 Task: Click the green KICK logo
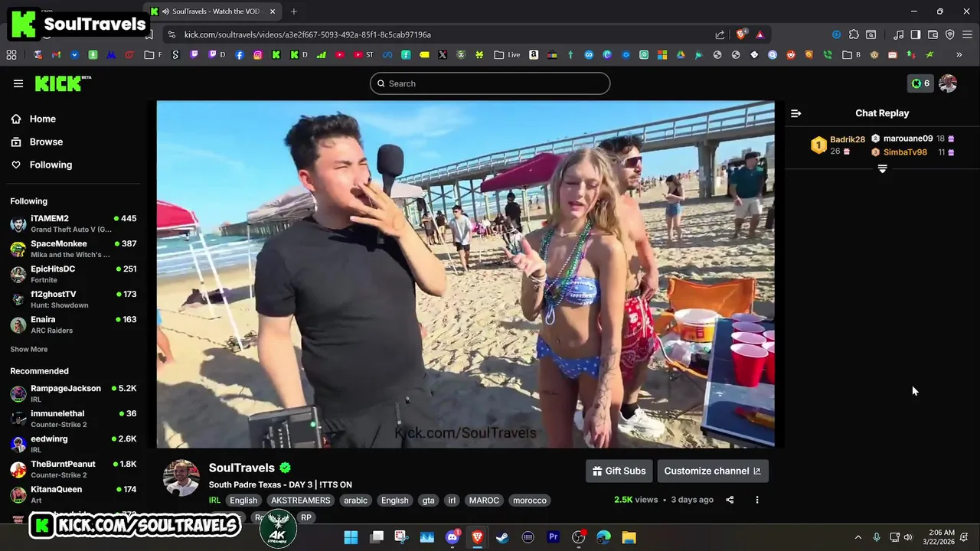click(63, 83)
